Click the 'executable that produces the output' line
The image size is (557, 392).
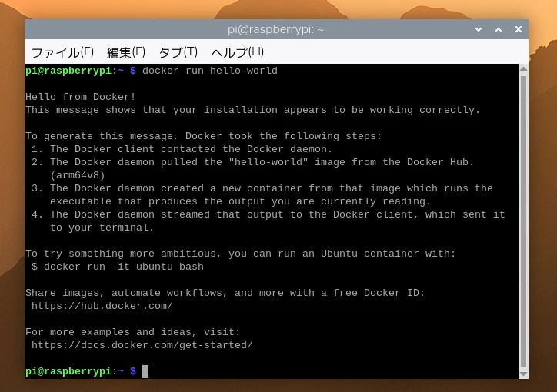tap(241, 201)
